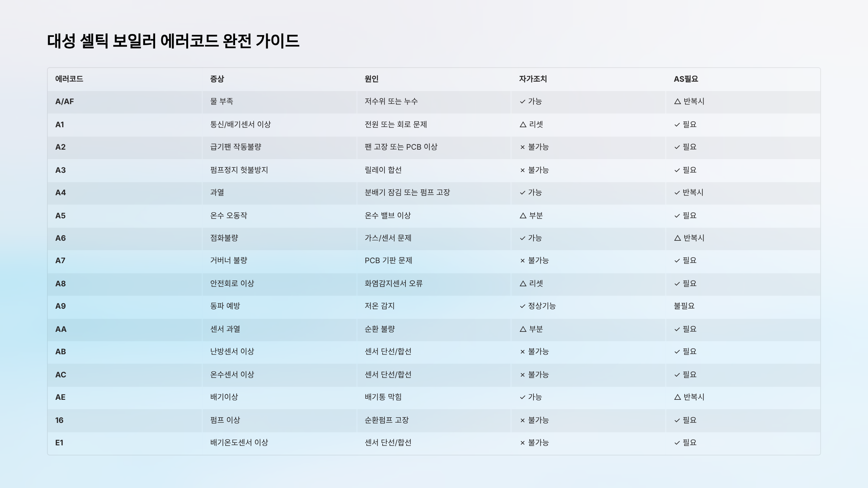The image size is (868, 488).
Task: Click the triangle icon in A/AF row AS필요
Action: click(677, 102)
